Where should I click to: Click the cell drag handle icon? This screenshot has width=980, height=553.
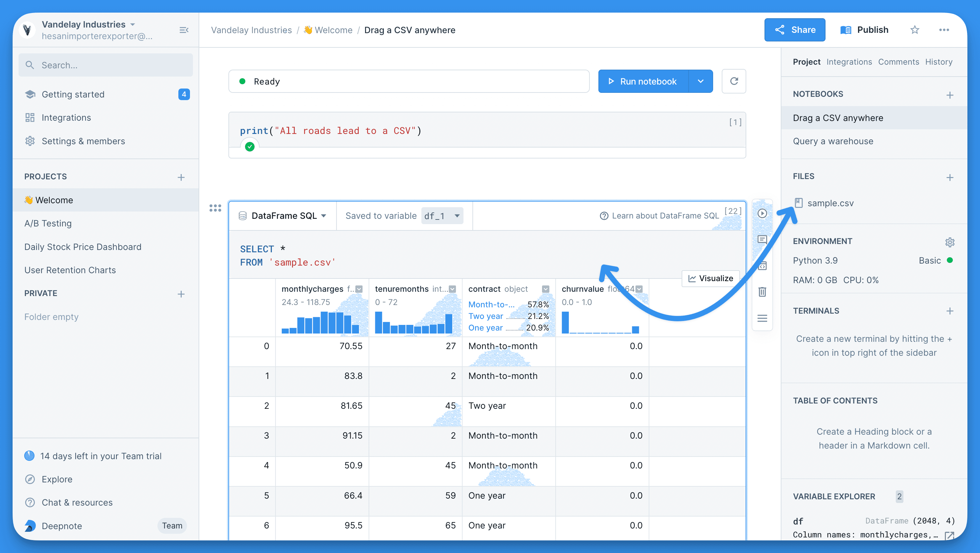click(215, 207)
